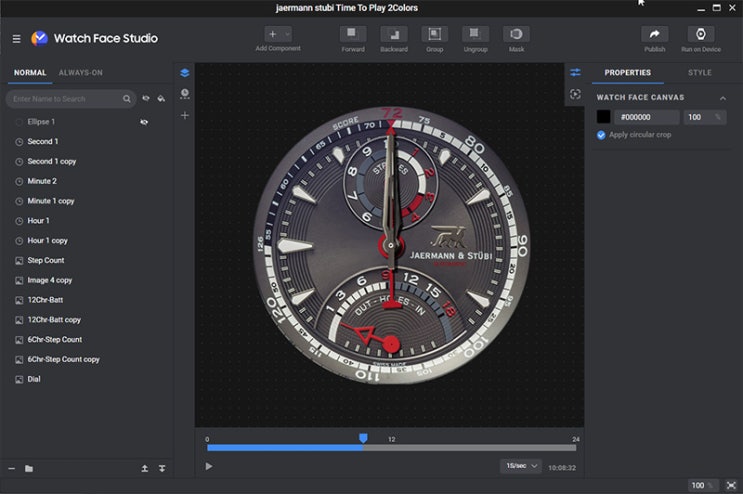
Task: Edit the #000000 hex color field
Action: click(647, 117)
